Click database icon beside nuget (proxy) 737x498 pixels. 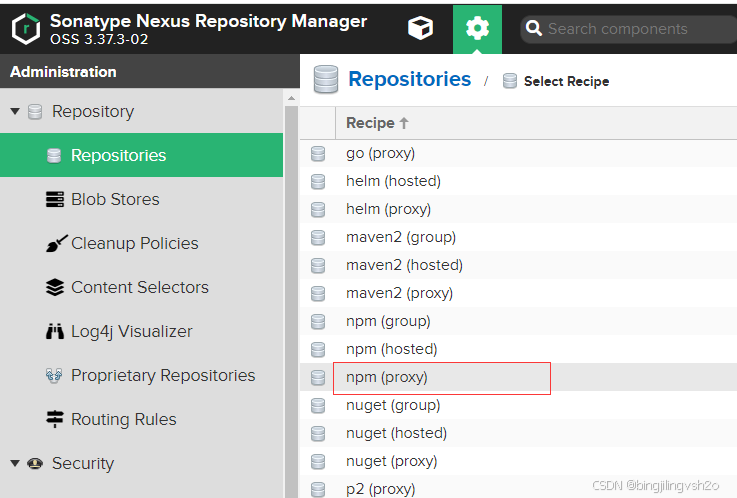(318, 462)
